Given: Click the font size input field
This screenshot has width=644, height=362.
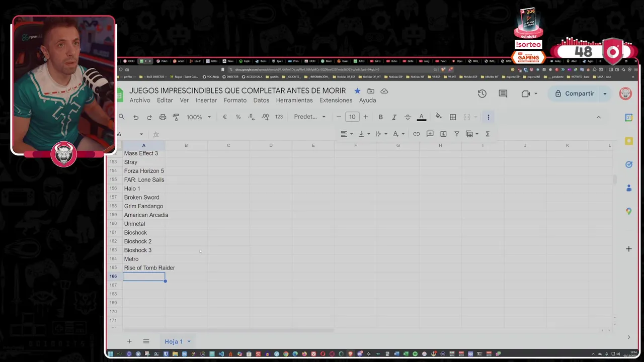Looking at the screenshot, I should point(352,117).
